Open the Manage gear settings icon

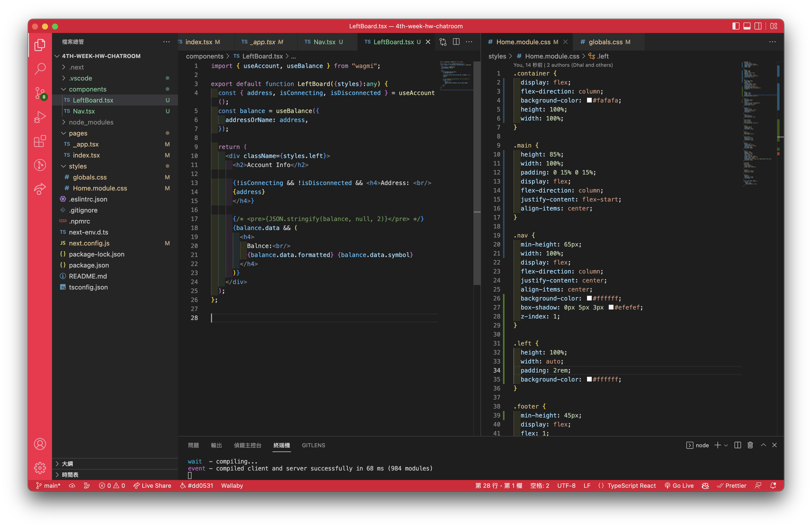(x=40, y=468)
